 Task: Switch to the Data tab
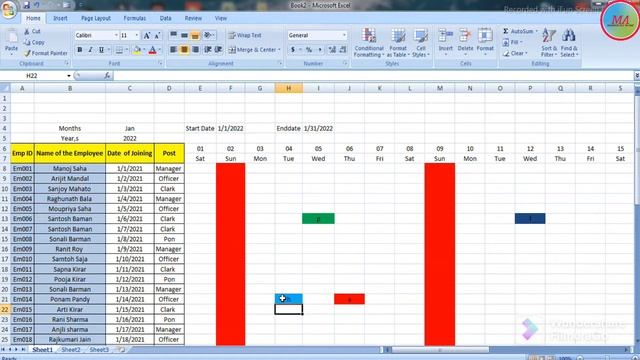165,18
